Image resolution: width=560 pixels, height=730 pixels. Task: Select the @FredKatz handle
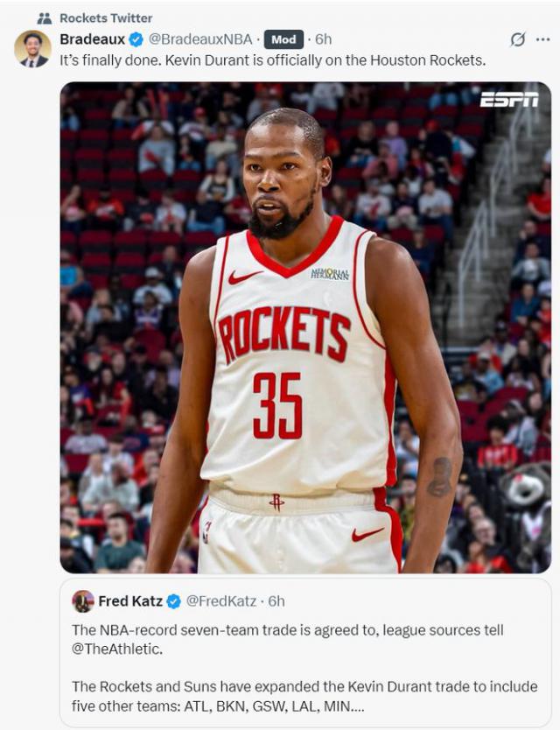click(221, 601)
